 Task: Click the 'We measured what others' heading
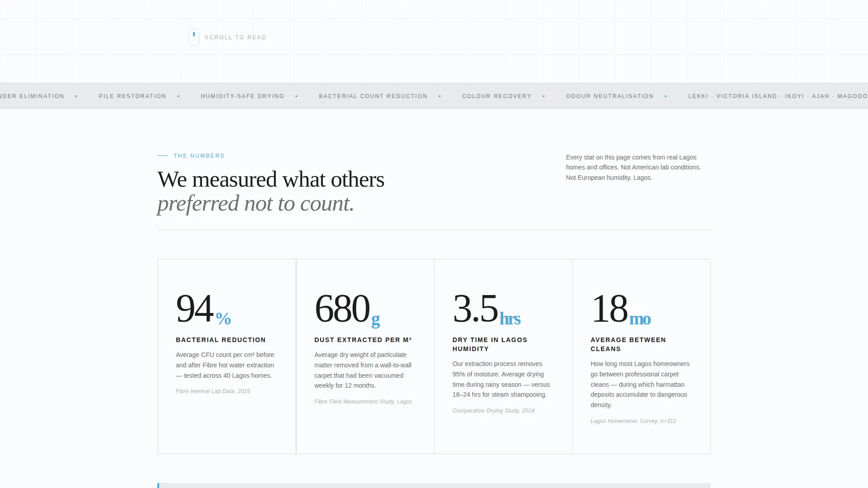[271, 179]
